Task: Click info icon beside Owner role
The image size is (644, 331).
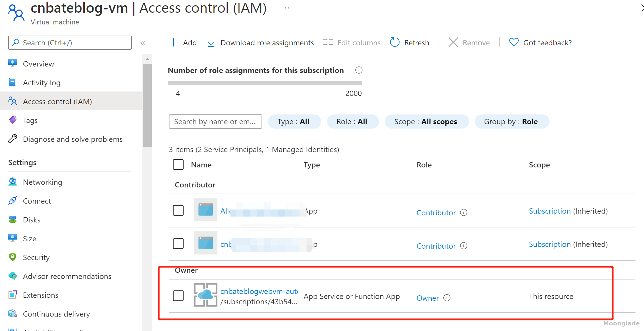Action: click(x=447, y=298)
